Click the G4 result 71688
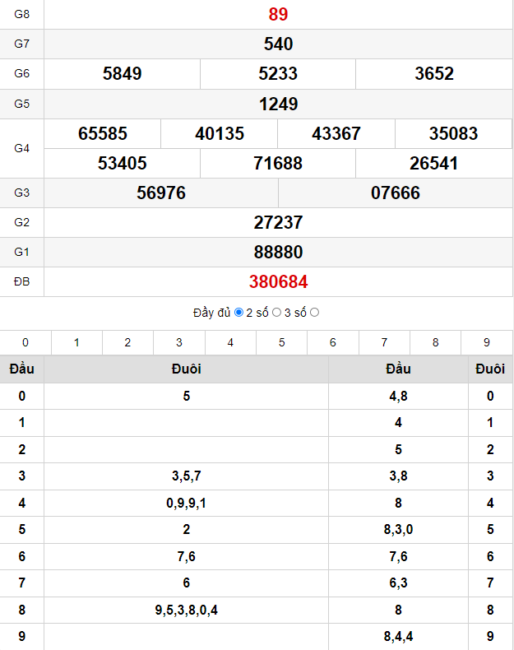The height and width of the screenshot is (650, 514). [x=278, y=163]
